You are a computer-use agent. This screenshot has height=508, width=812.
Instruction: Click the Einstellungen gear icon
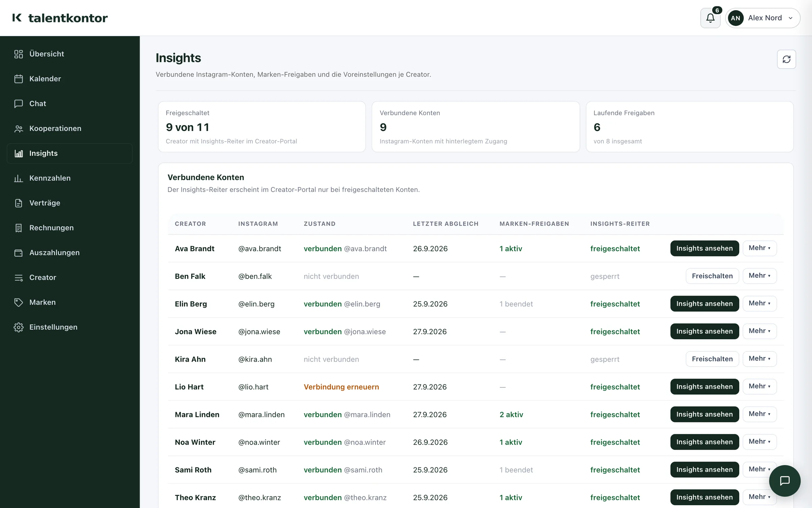pos(19,327)
